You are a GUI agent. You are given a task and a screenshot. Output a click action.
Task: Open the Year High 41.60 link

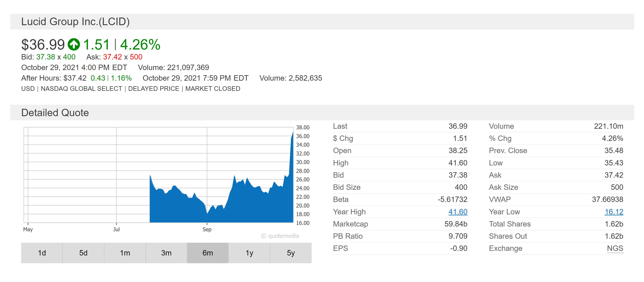(x=458, y=212)
